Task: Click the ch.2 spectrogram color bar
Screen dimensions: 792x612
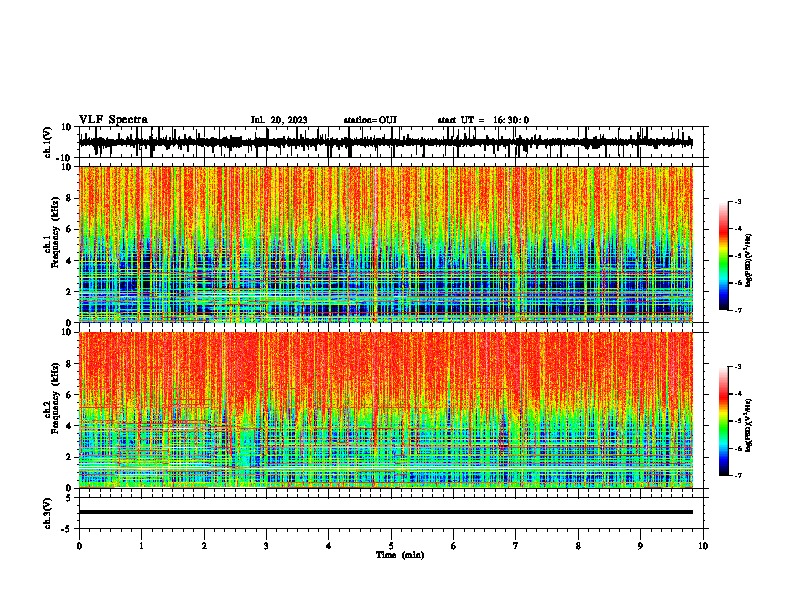Action: [724, 421]
